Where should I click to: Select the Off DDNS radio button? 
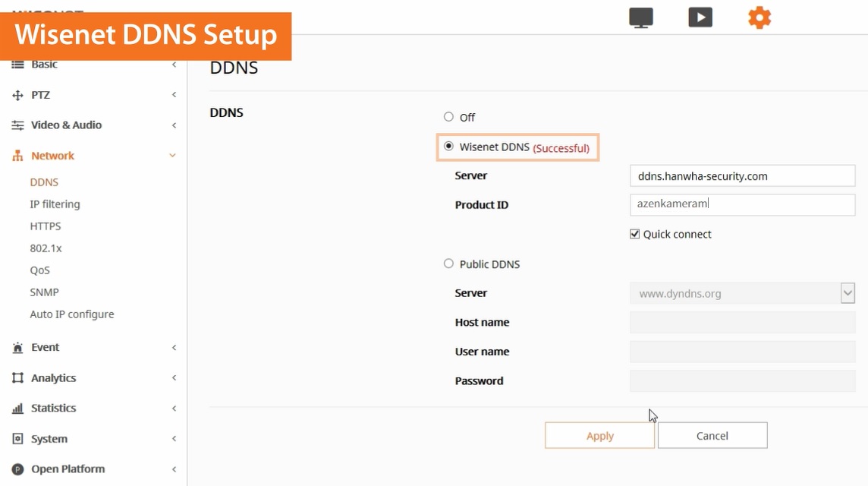click(448, 117)
